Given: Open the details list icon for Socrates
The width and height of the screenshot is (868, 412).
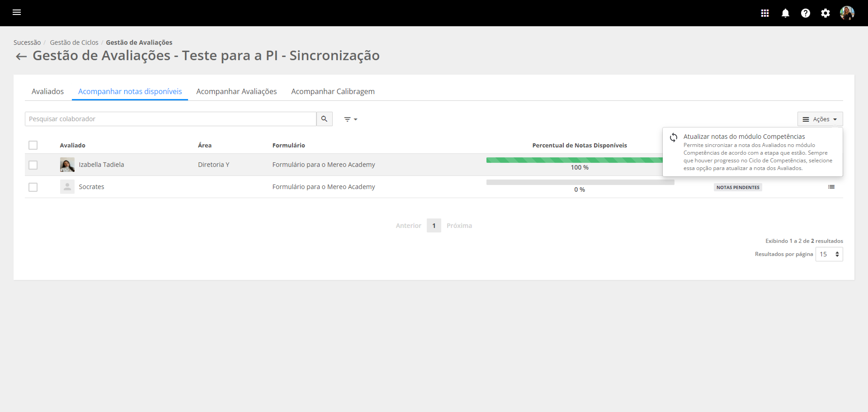Looking at the screenshot, I should pyautogui.click(x=831, y=187).
